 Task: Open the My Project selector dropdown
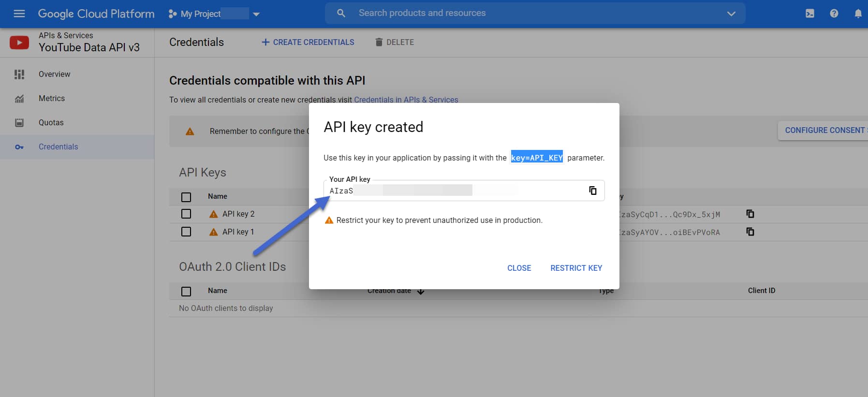pos(214,14)
